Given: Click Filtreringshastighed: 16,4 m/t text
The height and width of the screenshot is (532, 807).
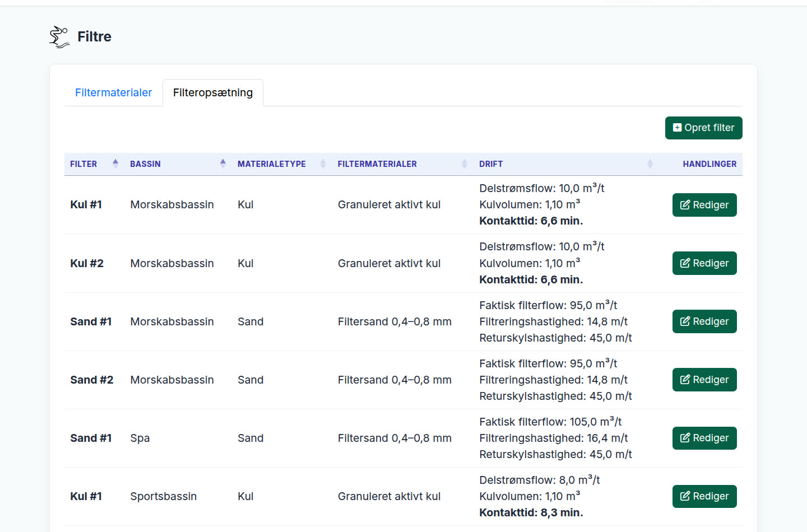Looking at the screenshot, I should pos(554,438).
